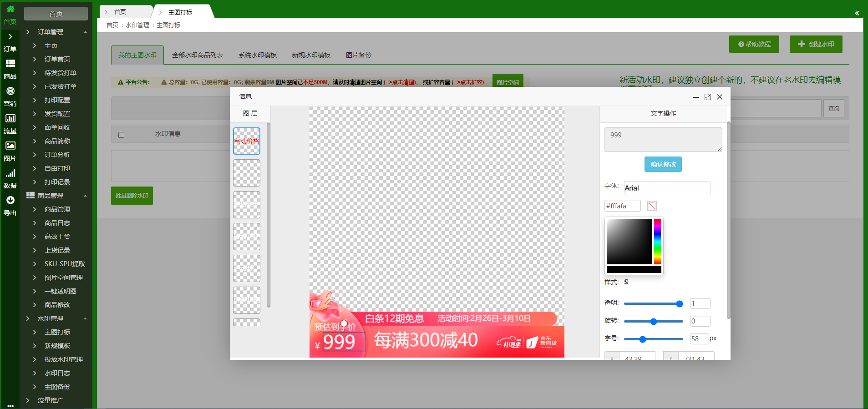868x409 pixels.
Task: Click the 导出 download icon
Action: click(x=10, y=200)
